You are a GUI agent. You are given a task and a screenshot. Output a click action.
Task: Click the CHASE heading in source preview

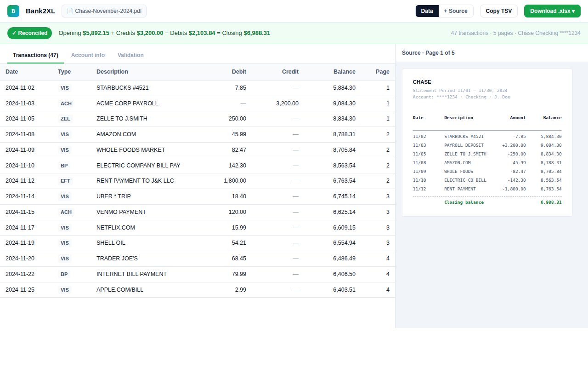422,82
